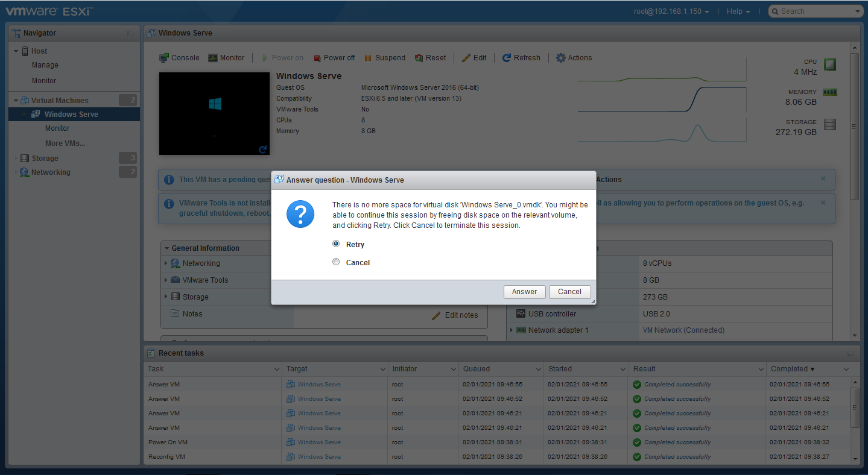
Task: Open the Started column dropdown arrow
Action: point(623,370)
